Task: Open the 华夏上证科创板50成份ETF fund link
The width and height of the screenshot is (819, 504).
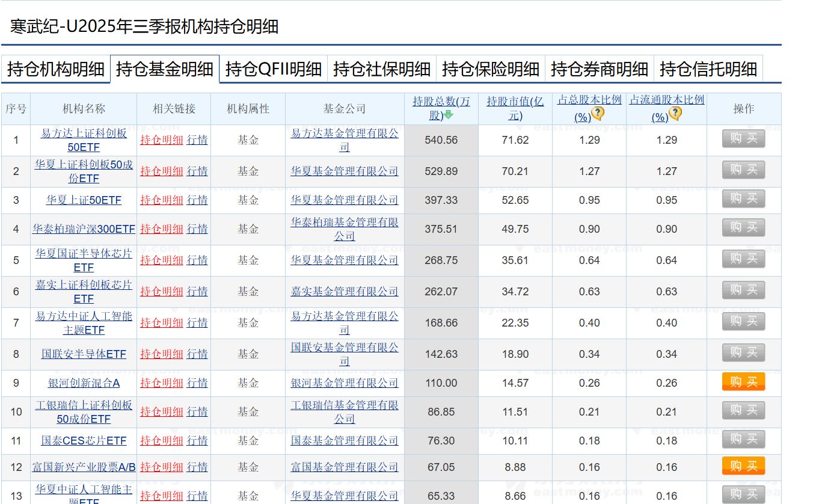Action: tap(84, 171)
